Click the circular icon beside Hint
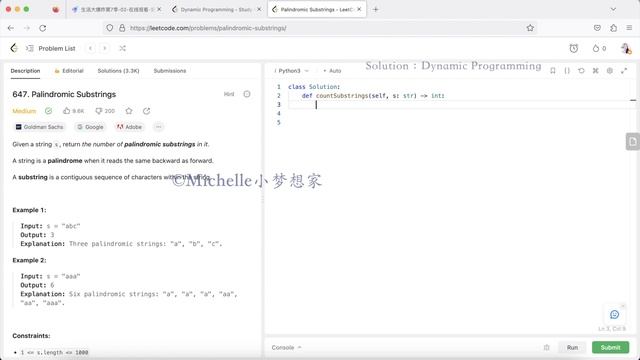 [247, 94]
